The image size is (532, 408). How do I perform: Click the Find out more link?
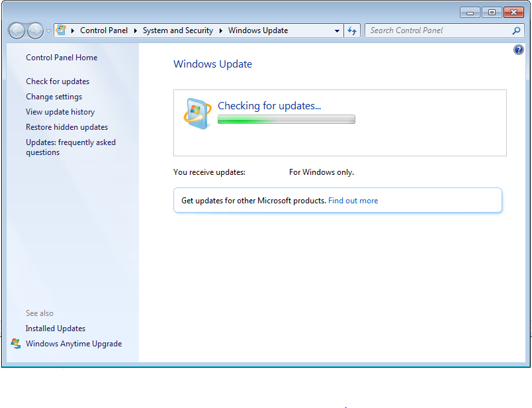pos(353,201)
